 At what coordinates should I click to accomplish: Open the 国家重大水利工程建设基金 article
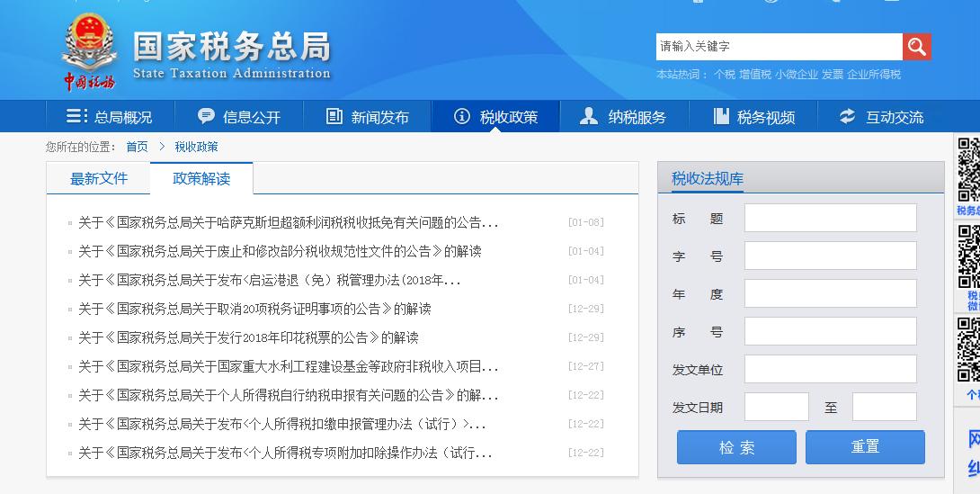[x=288, y=366]
